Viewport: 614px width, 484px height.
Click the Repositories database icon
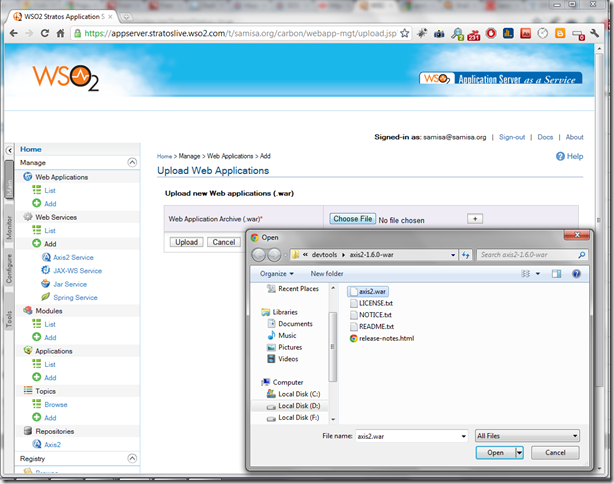tap(27, 431)
